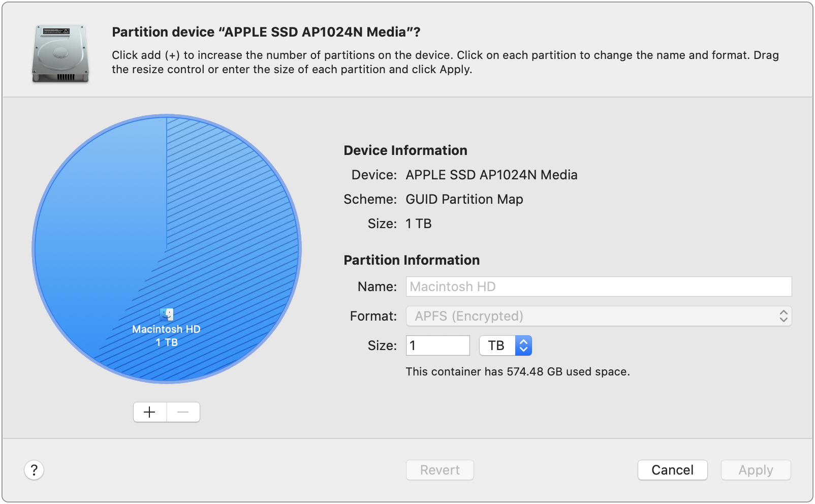Add a partition with the plus button
Screen dimensions: 815x504
click(150, 412)
